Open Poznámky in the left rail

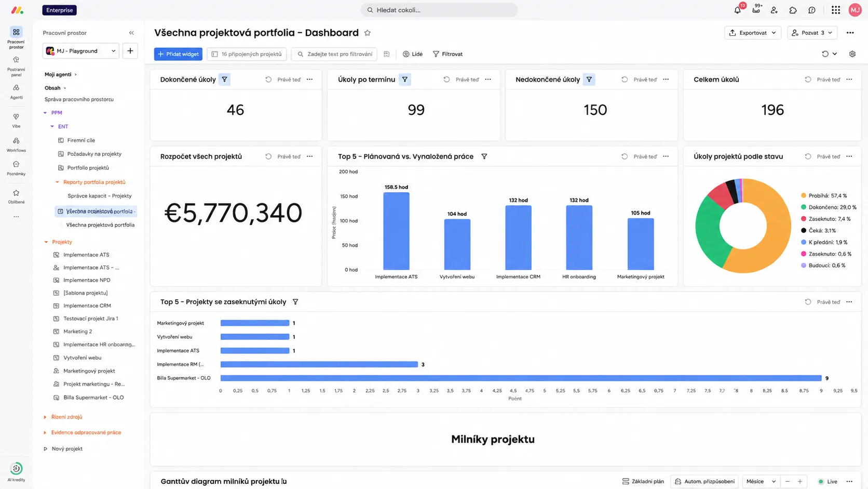pos(16,168)
